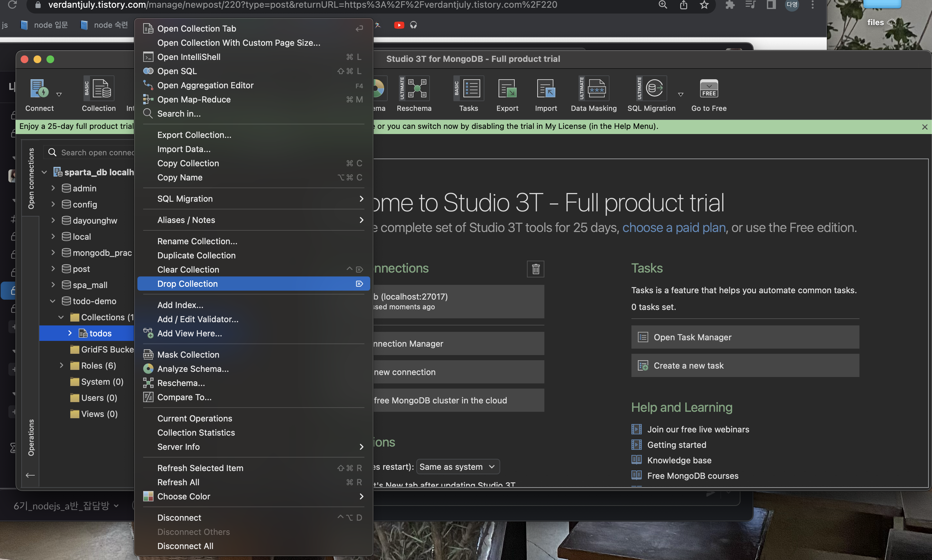Collapse the todo-demo database node
This screenshot has width=932, height=560.
click(53, 301)
